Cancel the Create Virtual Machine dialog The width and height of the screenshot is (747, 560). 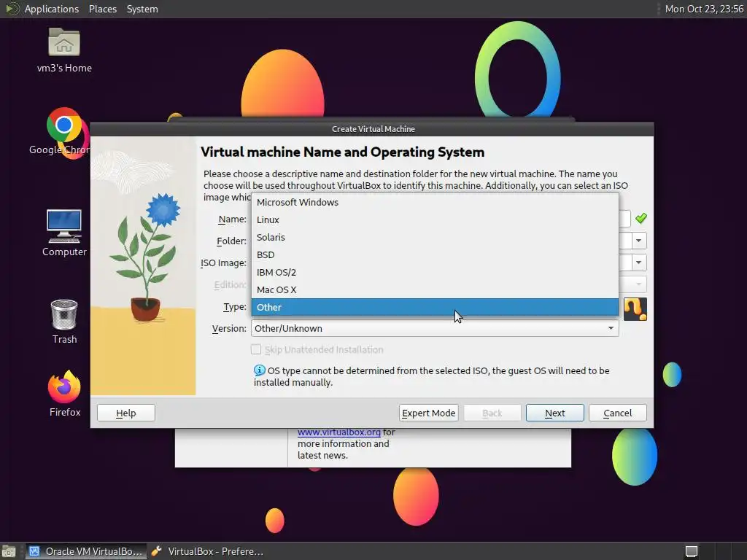point(618,413)
